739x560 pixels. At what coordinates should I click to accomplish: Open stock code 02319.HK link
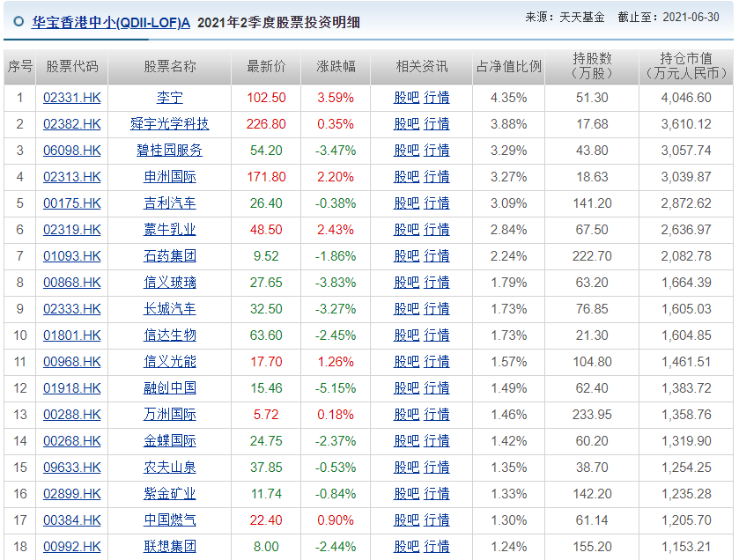tap(72, 229)
